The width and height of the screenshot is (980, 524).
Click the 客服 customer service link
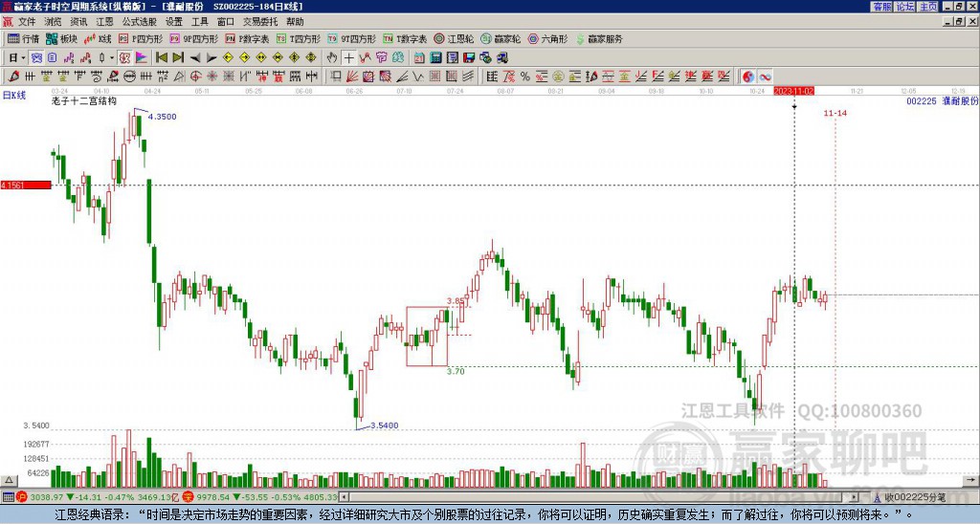[881, 6]
